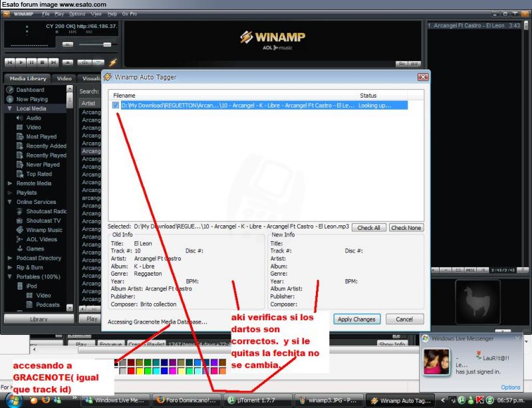Mute audio with the speaker button
Image resolution: width=532 pixels, height=408 pixels.
click(68, 45)
